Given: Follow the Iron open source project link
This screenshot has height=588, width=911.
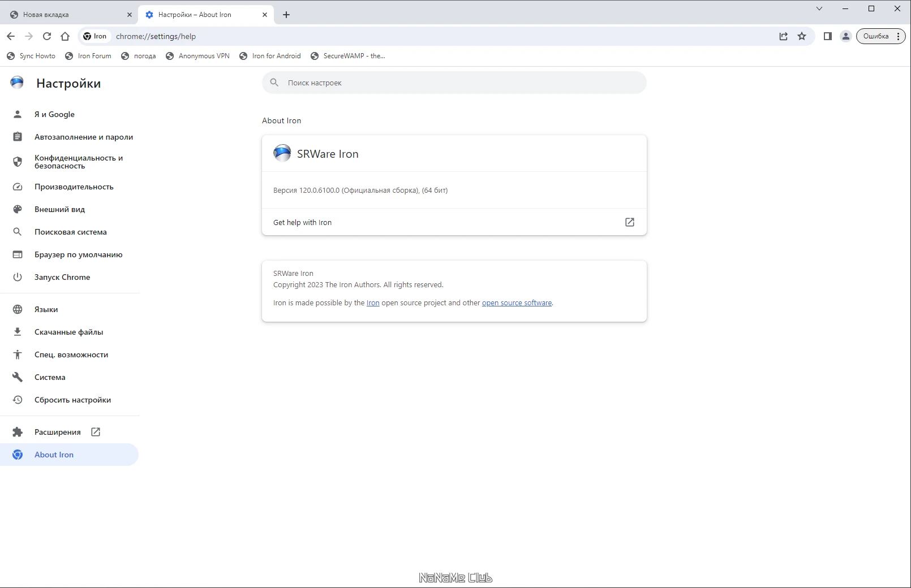Looking at the screenshot, I should (373, 303).
